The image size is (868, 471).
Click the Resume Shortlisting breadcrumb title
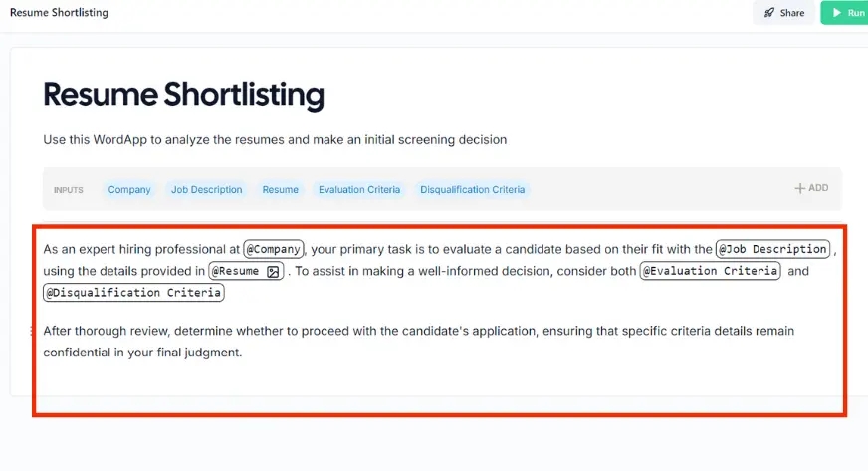pyautogui.click(x=59, y=13)
